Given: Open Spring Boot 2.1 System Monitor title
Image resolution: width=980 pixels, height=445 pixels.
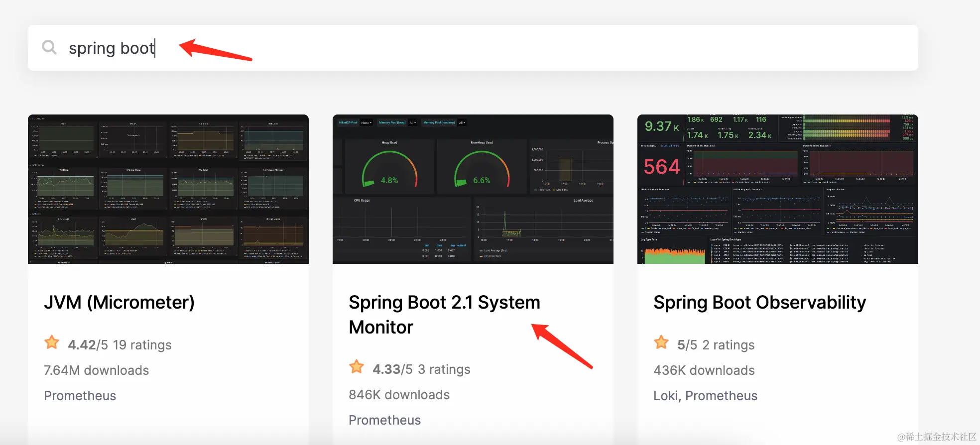Looking at the screenshot, I should 444,315.
